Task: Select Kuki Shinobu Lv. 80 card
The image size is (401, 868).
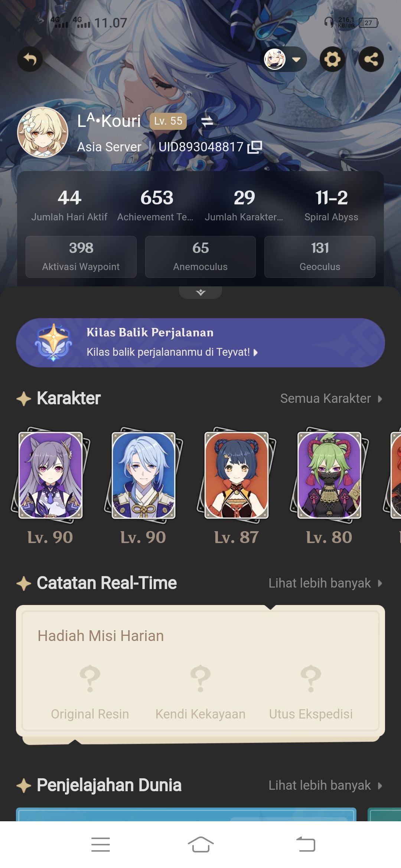Action: [329, 486]
